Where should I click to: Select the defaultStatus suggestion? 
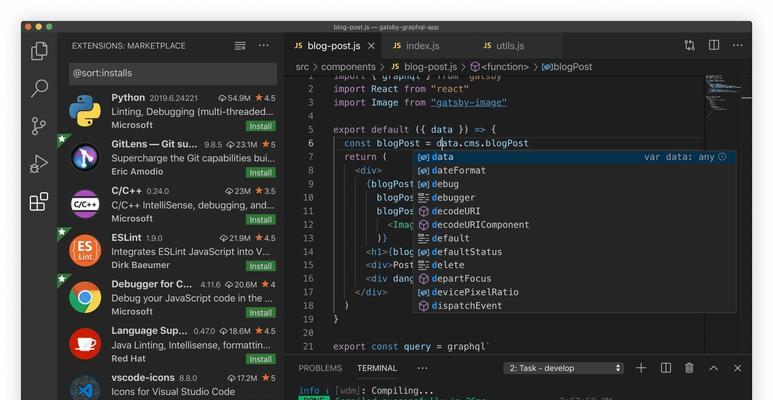coord(574,252)
